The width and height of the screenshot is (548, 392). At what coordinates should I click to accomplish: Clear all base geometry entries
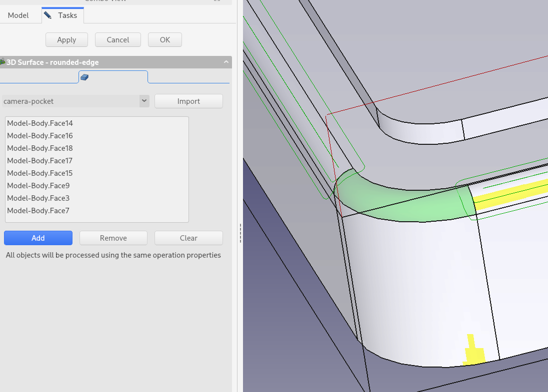point(188,238)
